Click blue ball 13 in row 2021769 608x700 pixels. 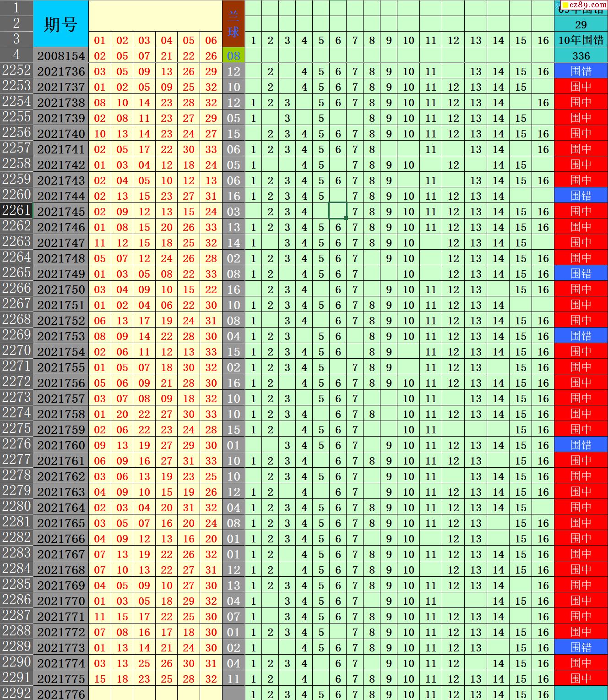click(x=233, y=585)
